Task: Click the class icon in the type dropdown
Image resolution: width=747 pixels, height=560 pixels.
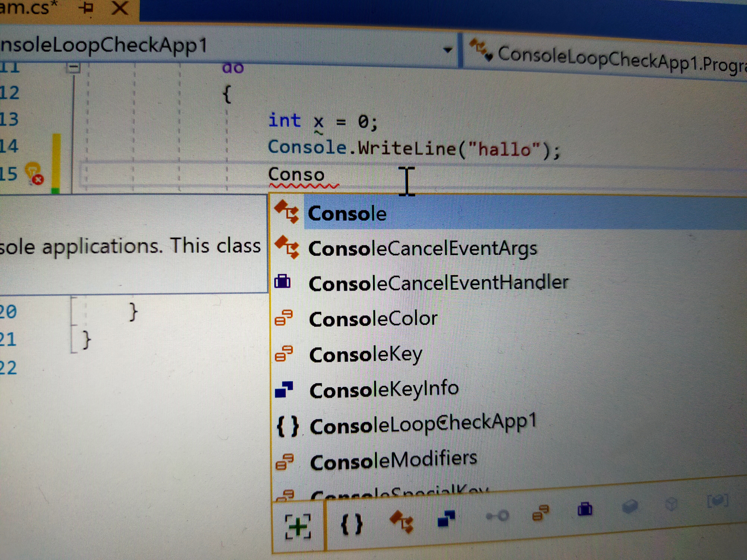Action: tap(481, 50)
